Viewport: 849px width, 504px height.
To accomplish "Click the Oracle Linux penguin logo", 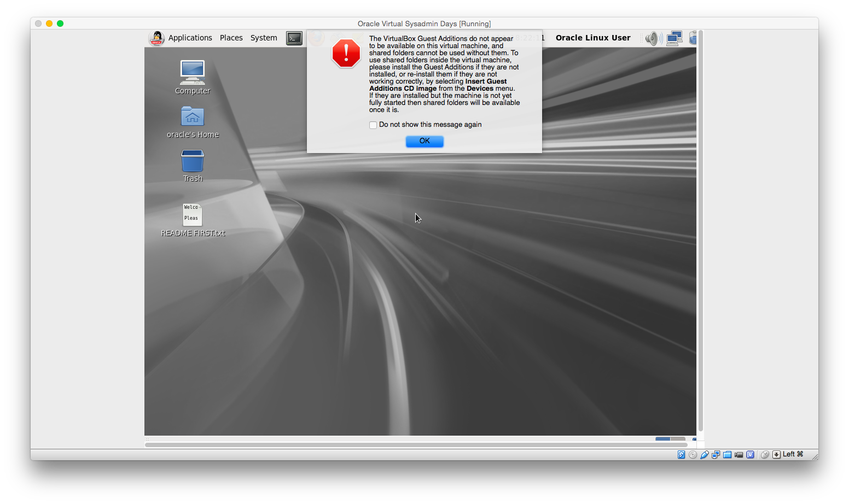I will click(157, 38).
